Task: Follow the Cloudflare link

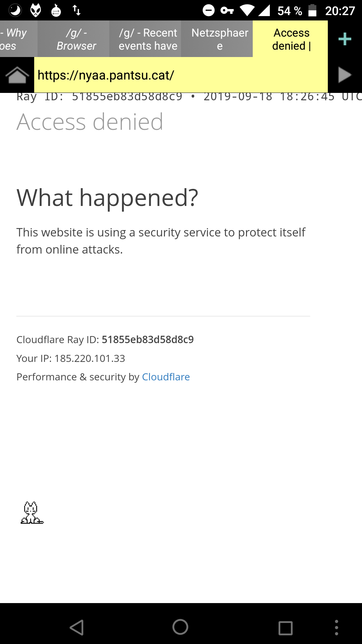Action: point(166,377)
